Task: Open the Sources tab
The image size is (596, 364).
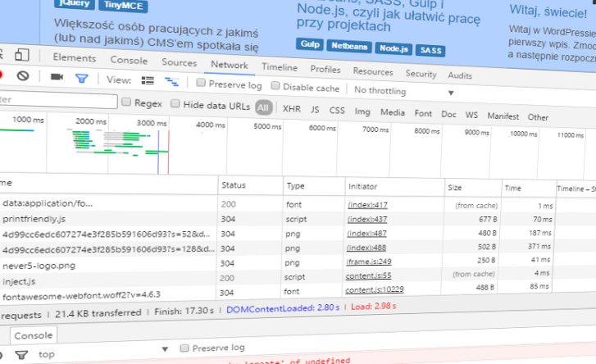Action: point(179,62)
